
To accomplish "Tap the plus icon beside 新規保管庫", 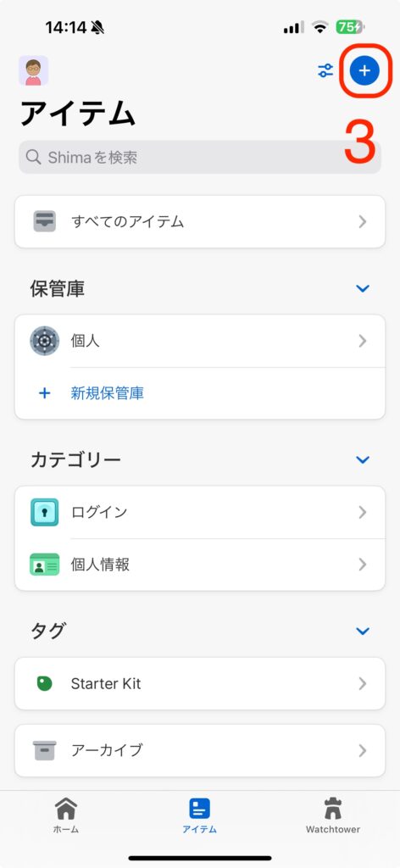I will (x=44, y=393).
